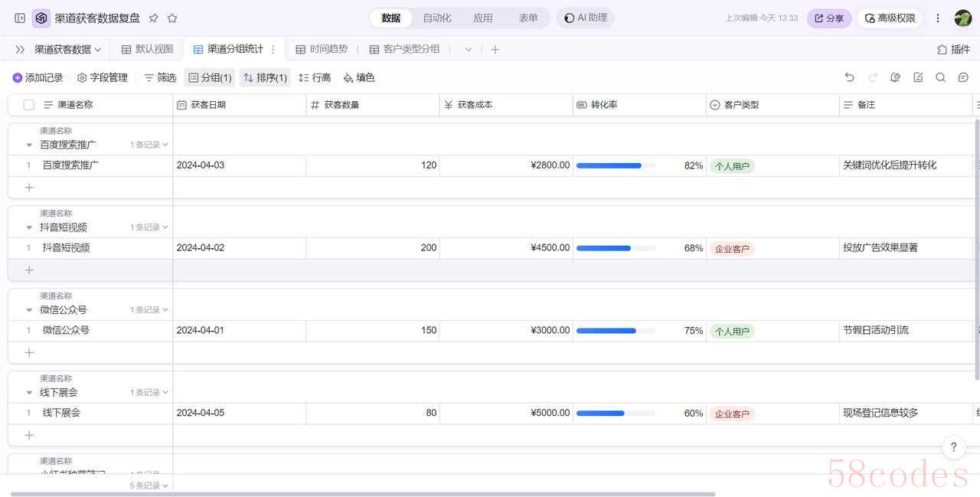The width and height of the screenshot is (980, 497).
Task: Collapse the 百度搜索推广 group
Action: (x=29, y=145)
